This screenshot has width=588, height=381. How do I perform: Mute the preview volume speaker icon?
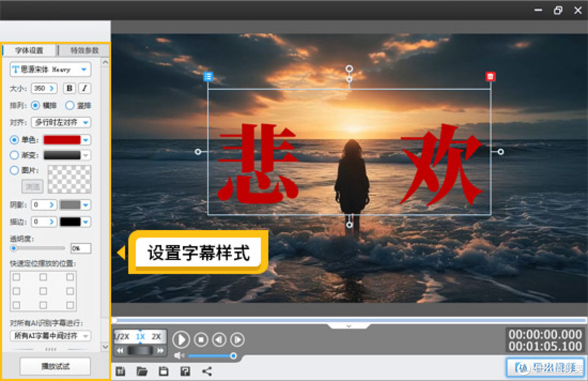[x=179, y=355]
